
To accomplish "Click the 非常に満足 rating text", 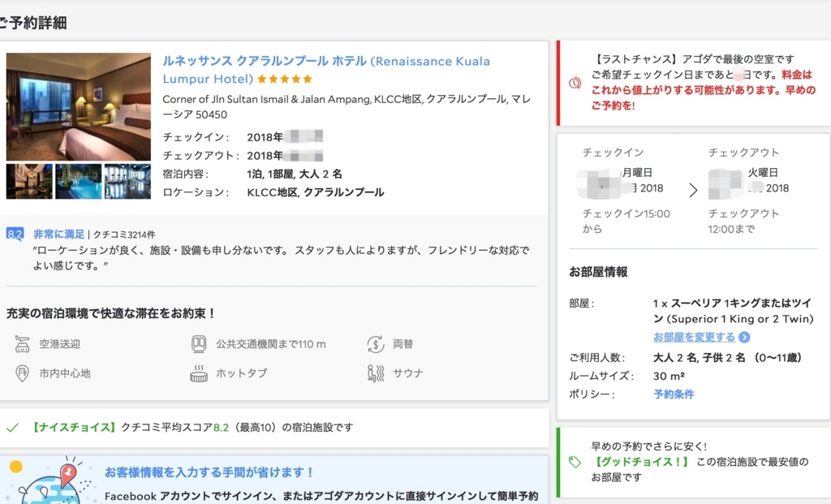I will [x=58, y=234].
